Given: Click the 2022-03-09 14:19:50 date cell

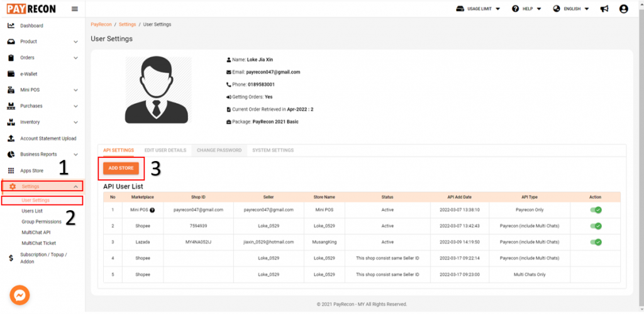Looking at the screenshot, I should (x=460, y=242).
